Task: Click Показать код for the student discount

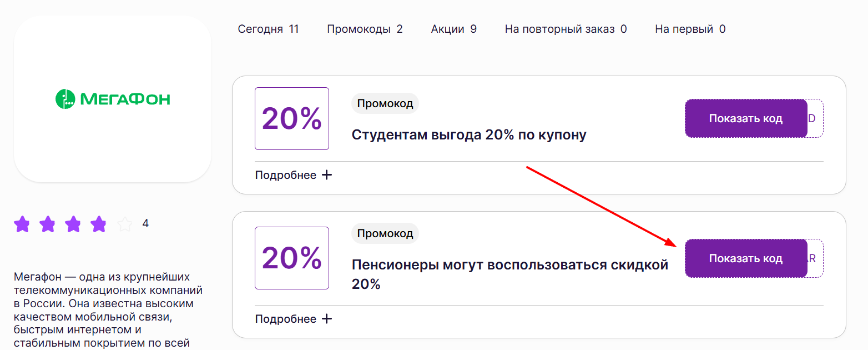Action: [x=746, y=118]
